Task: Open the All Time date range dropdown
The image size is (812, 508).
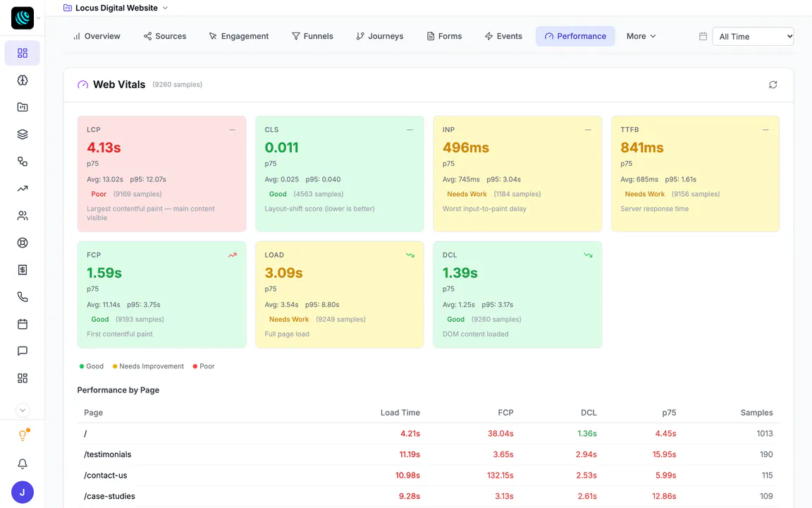Action: (x=753, y=36)
